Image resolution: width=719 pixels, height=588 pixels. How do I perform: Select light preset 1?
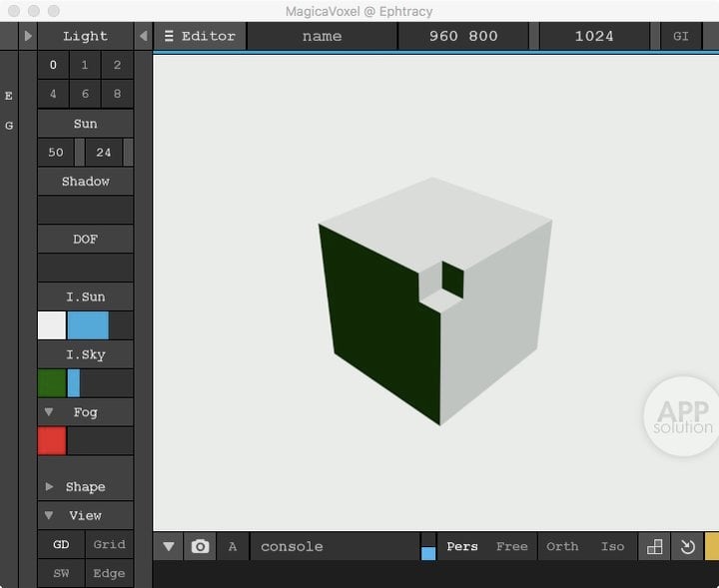pos(85,65)
